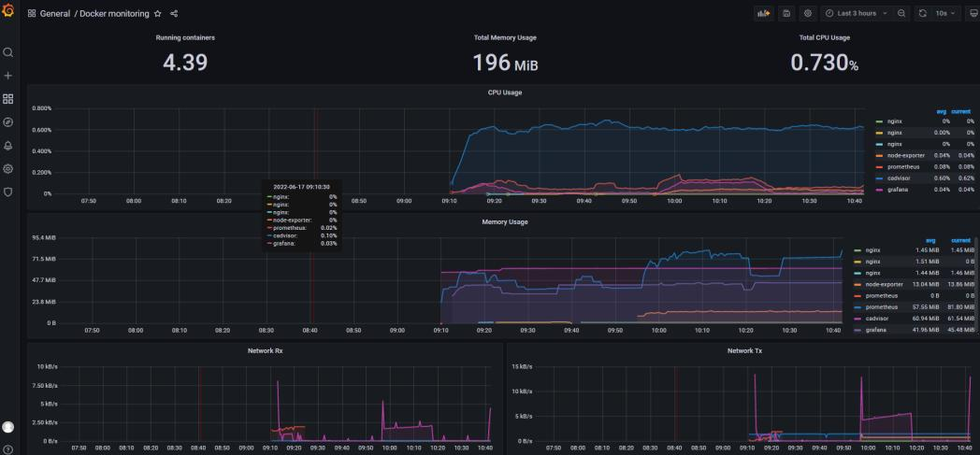The height and width of the screenshot is (455, 980).
Task: Sort Memory Usage legend by current column
Action: pos(960,240)
